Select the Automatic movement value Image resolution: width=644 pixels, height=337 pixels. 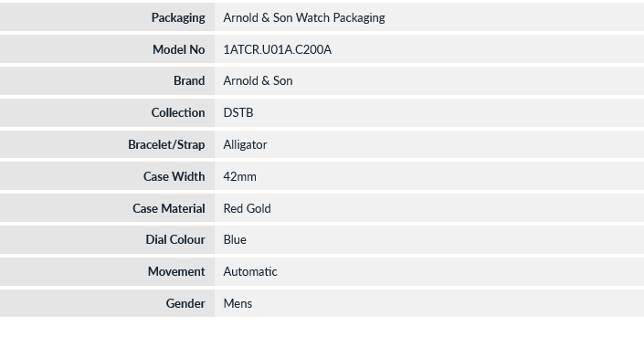[x=250, y=271]
